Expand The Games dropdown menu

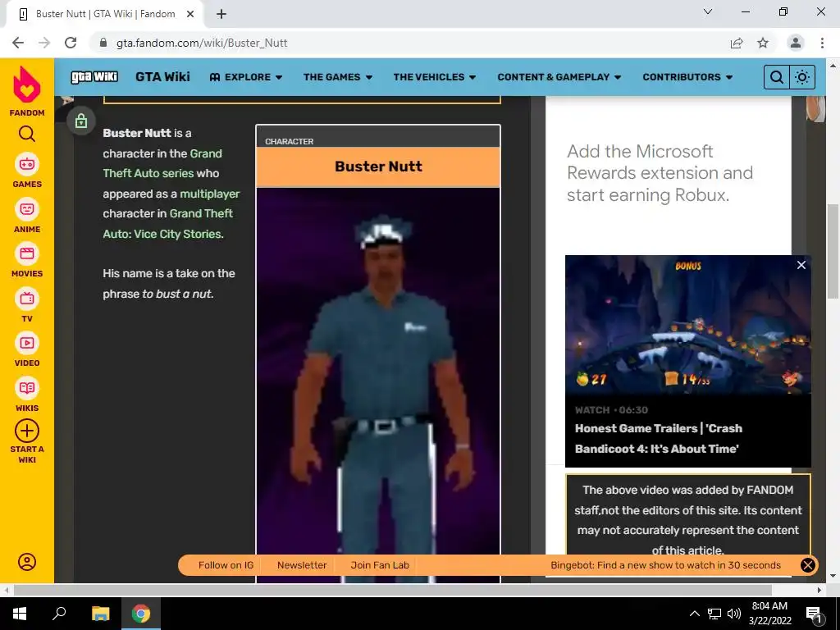337,77
